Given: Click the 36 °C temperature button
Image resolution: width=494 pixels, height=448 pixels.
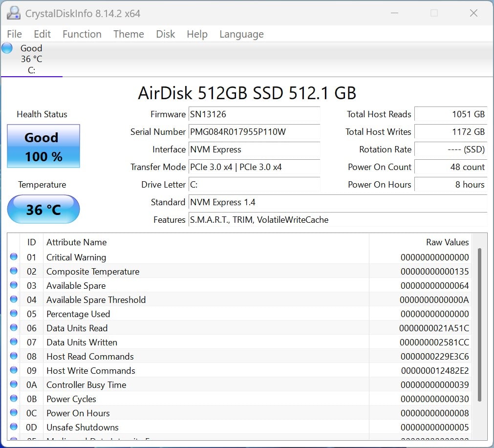Looking at the screenshot, I should click(x=43, y=209).
